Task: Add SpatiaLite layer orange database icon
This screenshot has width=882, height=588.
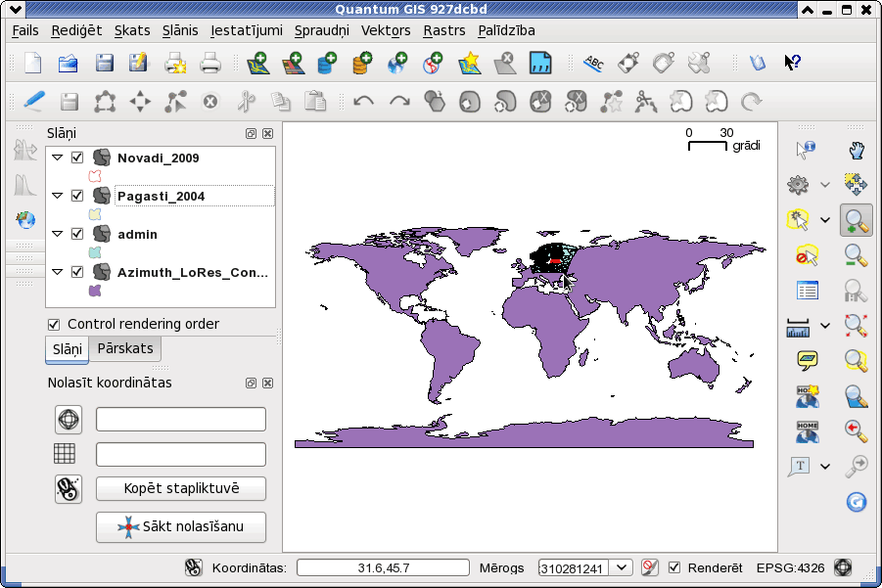Action: [362, 63]
